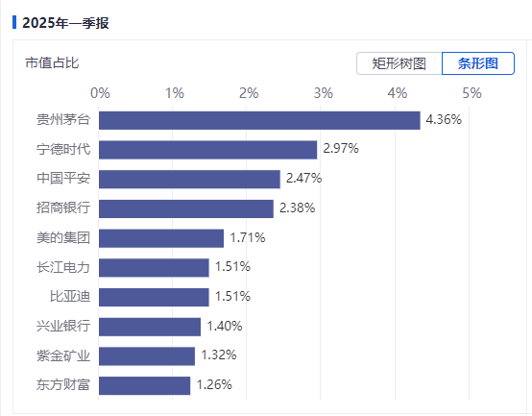Click the 紫金矿业 axis label

tap(63, 355)
